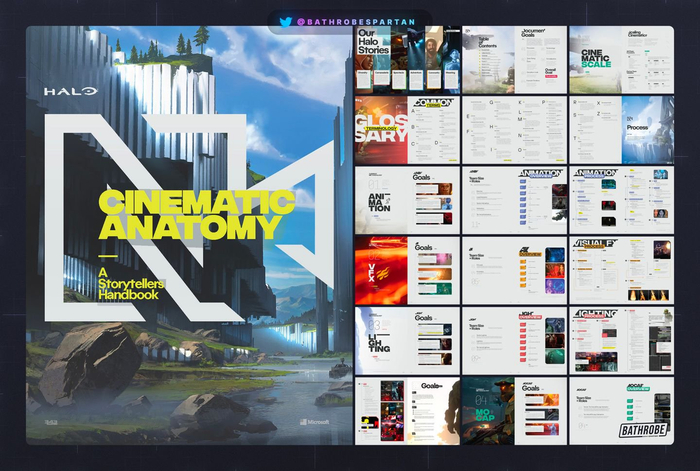700x471 pixels.
Task: Open the Visual FX Process spread thumbnail
Action: coord(621,271)
